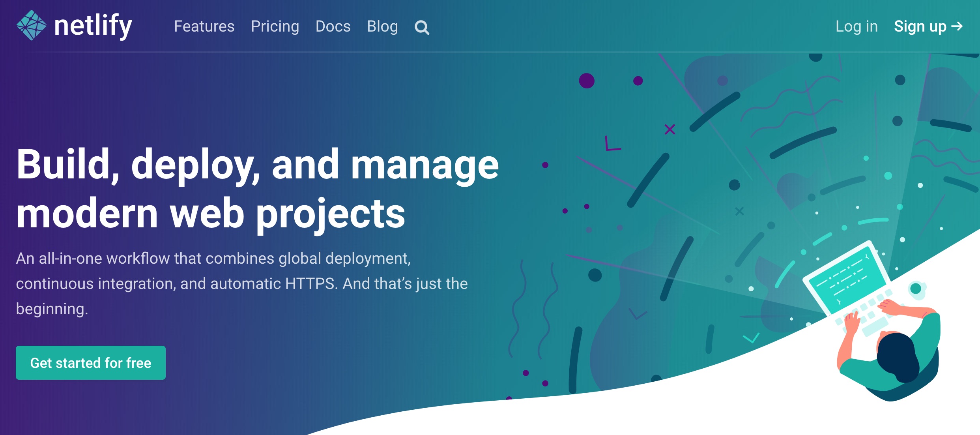Open the Features menu item
The image size is (980, 435).
point(204,26)
